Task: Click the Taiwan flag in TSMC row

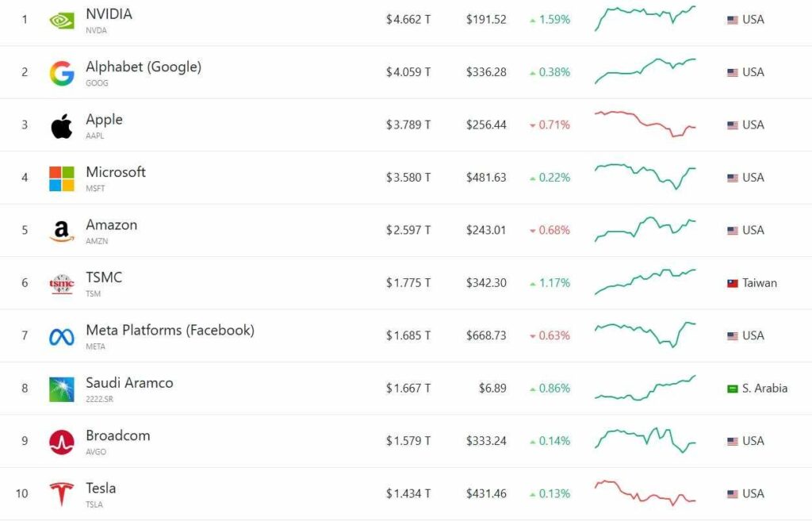Action: (733, 283)
